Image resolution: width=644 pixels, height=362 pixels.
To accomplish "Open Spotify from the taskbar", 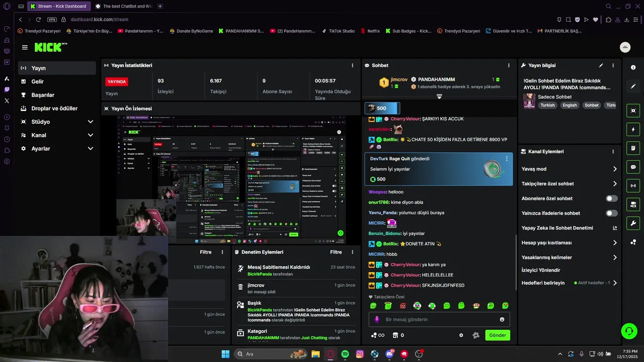I will tap(345, 354).
